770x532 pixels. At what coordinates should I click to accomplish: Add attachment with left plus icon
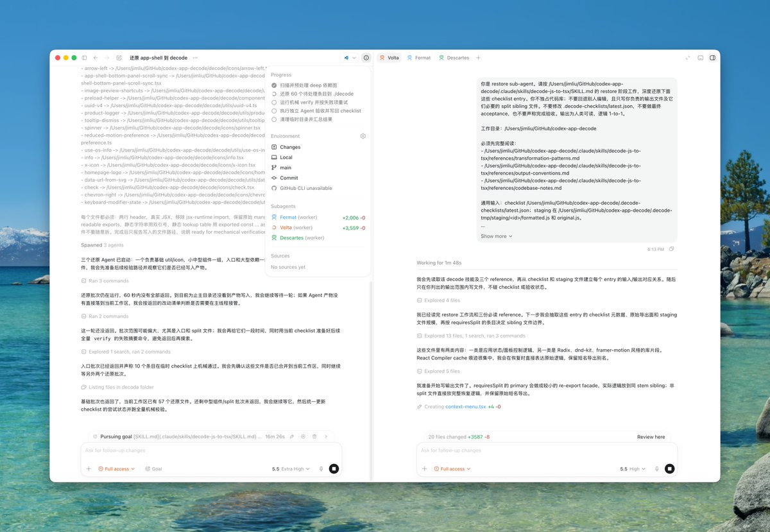click(89, 468)
